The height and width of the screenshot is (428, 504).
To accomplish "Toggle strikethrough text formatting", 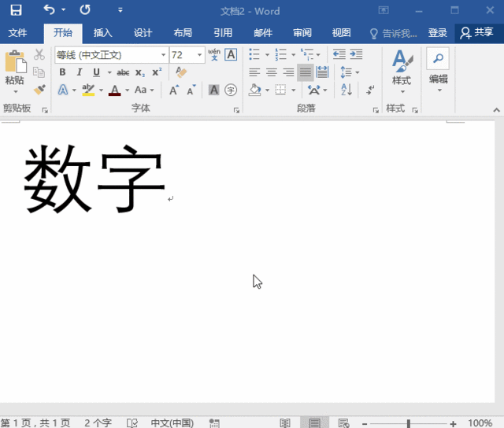I will 122,72.
